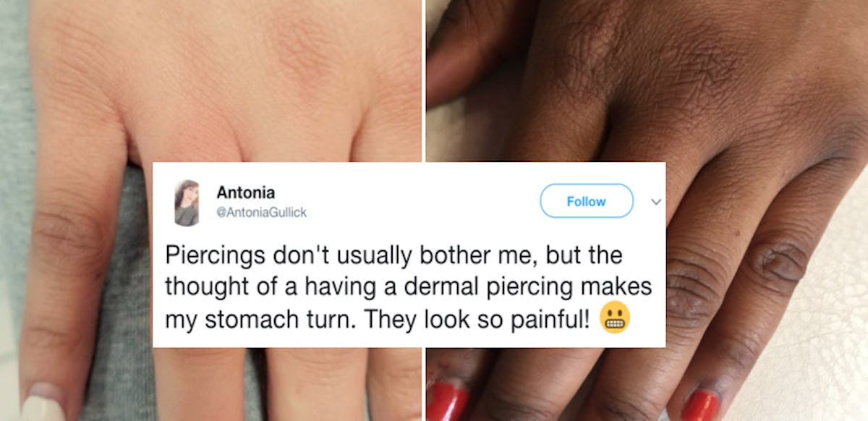Open the Antonia display name link
The height and width of the screenshot is (421, 868).
coord(245,192)
